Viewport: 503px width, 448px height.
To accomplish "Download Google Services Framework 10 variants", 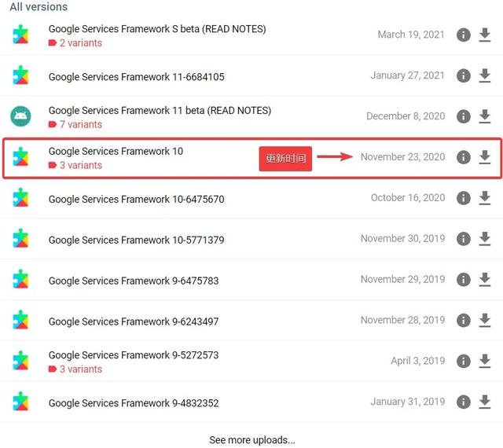I will pos(484,157).
